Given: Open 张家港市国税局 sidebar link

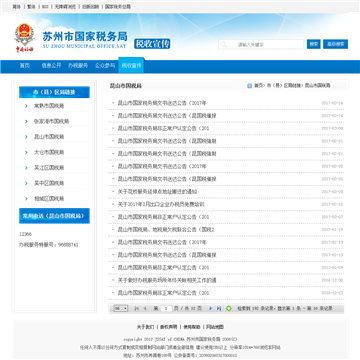Looking at the screenshot, I should pyautogui.click(x=51, y=121).
